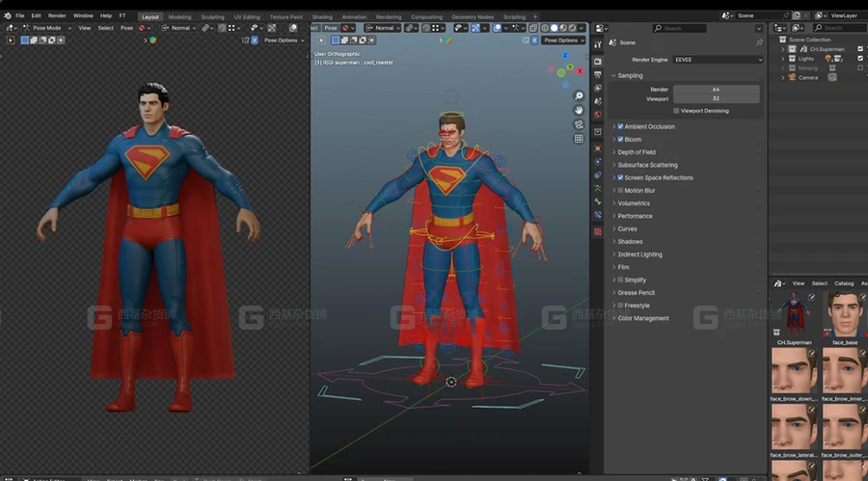Open the Texture properties tab icon
868x481 pixels.
point(598,232)
